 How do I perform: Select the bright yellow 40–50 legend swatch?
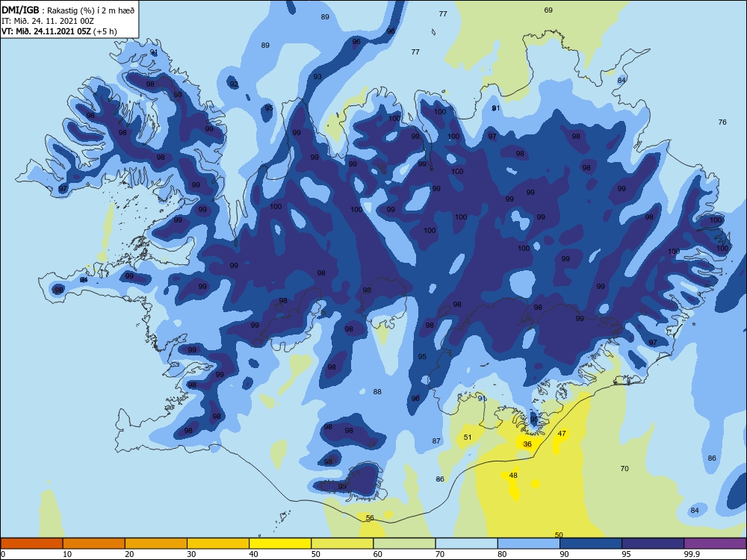click(x=280, y=544)
